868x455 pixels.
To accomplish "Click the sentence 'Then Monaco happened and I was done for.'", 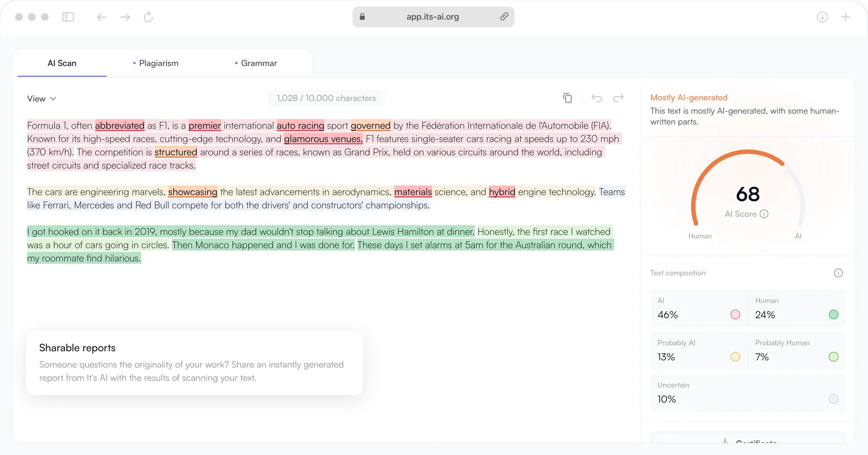I will [x=263, y=245].
